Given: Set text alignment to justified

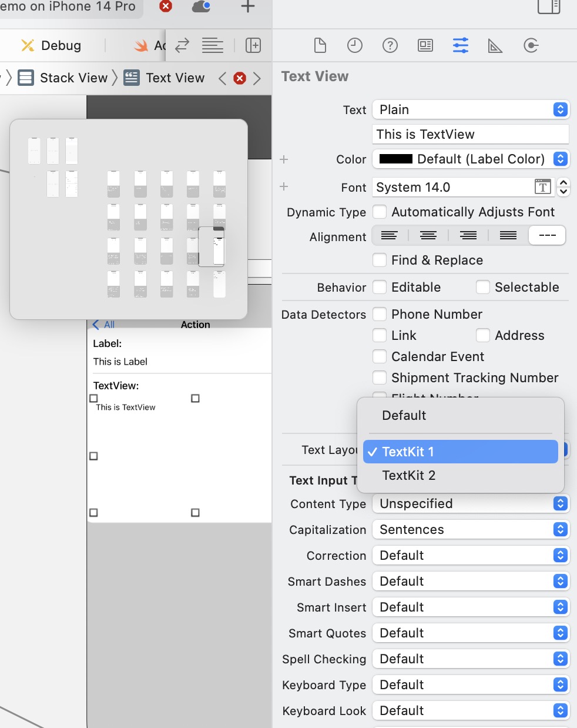Looking at the screenshot, I should tap(508, 236).
